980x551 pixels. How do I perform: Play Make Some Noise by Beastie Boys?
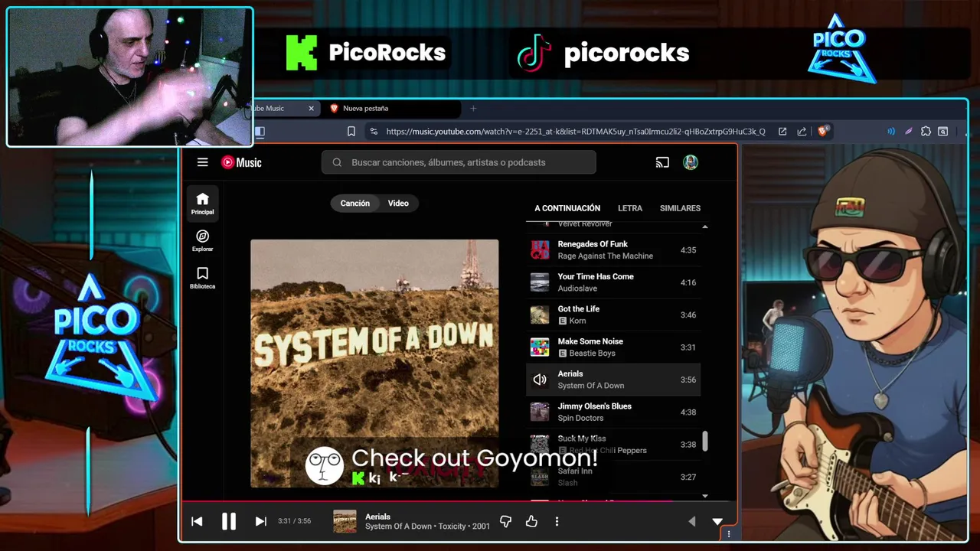pos(613,347)
